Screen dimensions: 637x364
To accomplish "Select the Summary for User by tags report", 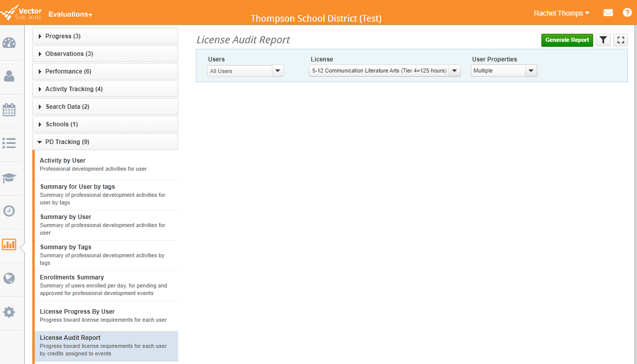I will [106, 195].
